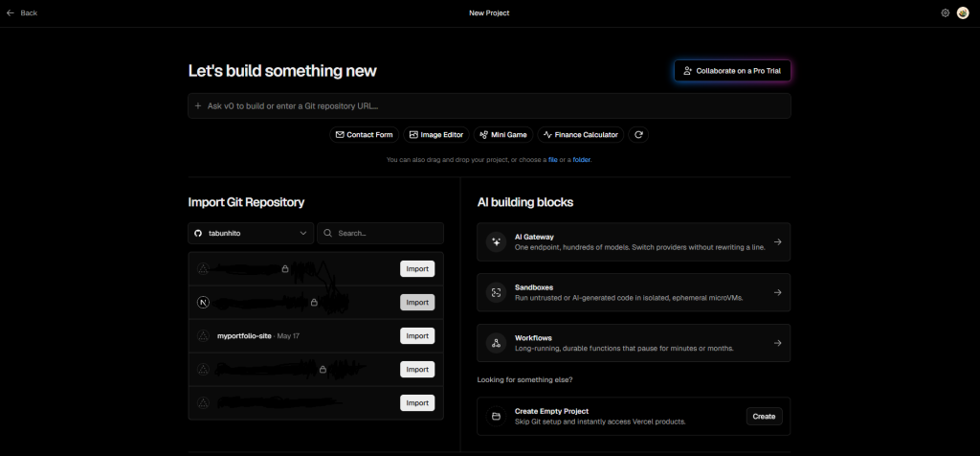Screen dimensions: 980x456
Task: Choose a file link
Action: coord(552,160)
